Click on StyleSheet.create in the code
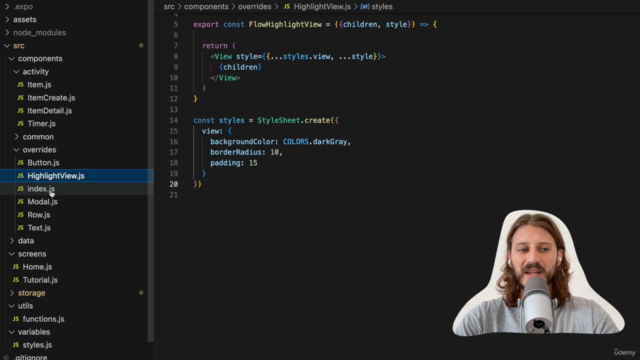The height and width of the screenshot is (360, 640). pos(293,120)
